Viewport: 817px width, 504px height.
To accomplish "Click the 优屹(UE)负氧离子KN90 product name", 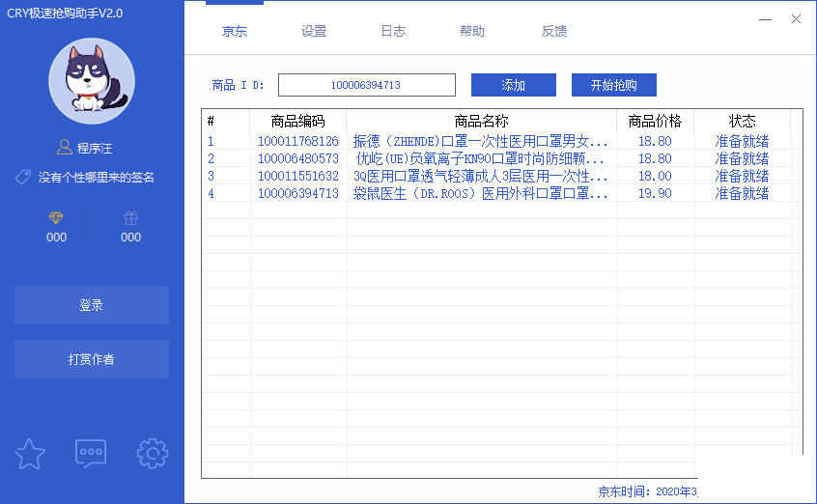I will 480,158.
